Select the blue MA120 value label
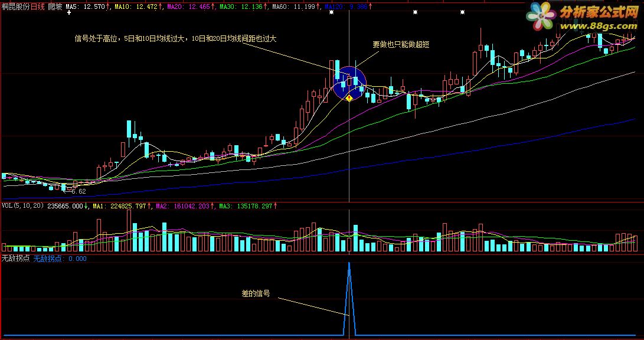The width and height of the screenshot is (644, 340). [346, 6]
